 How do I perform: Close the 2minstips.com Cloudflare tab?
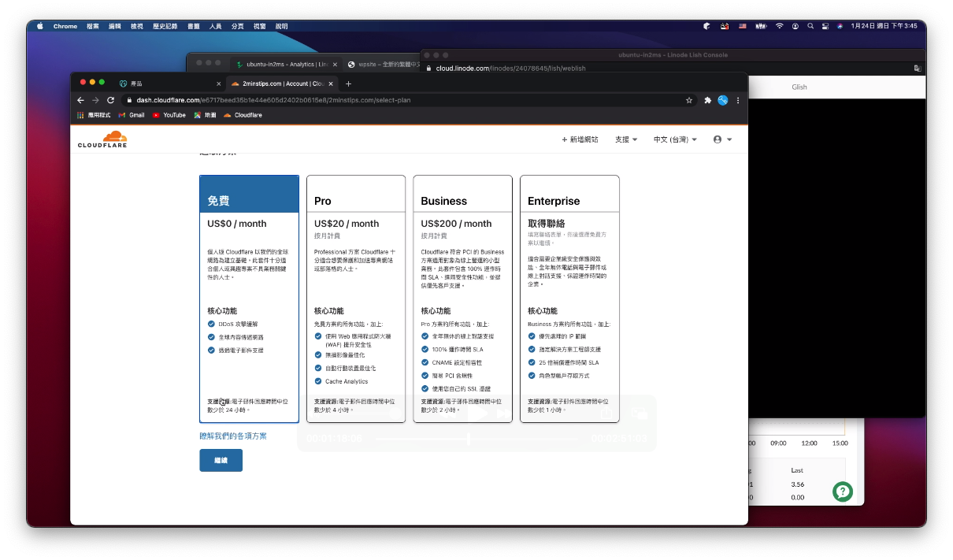point(332,83)
